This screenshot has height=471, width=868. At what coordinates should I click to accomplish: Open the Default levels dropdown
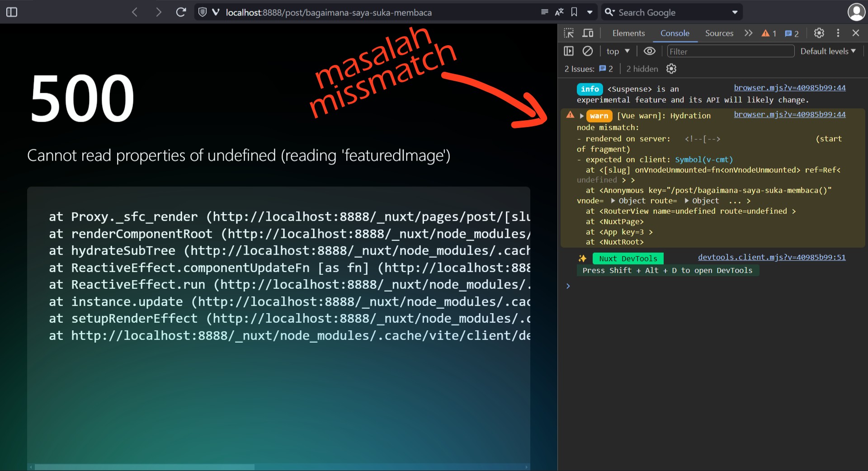[828, 51]
